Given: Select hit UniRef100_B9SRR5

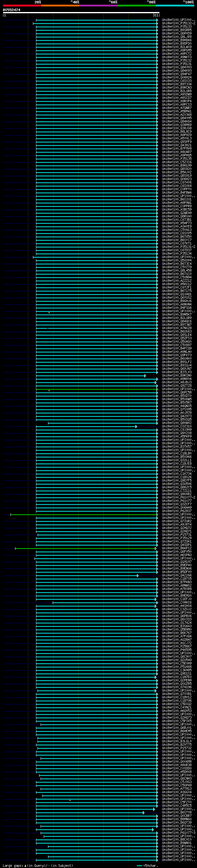Looking at the screenshot, I should [177, 30].
